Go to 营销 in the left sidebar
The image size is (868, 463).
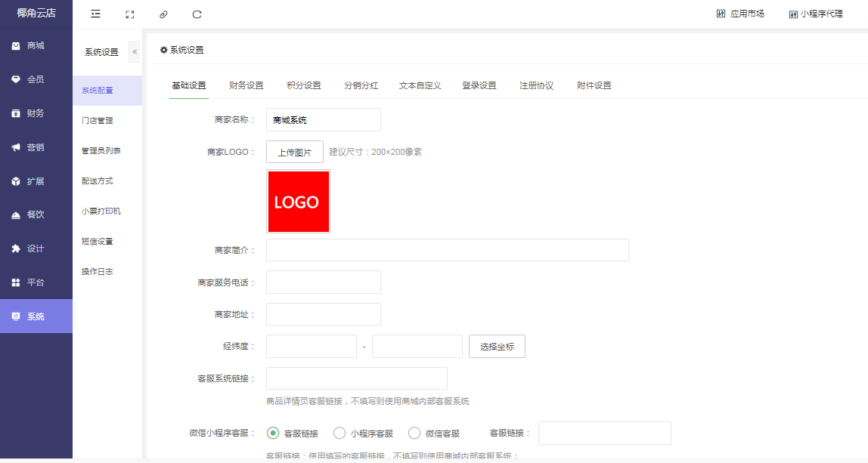tap(36, 147)
